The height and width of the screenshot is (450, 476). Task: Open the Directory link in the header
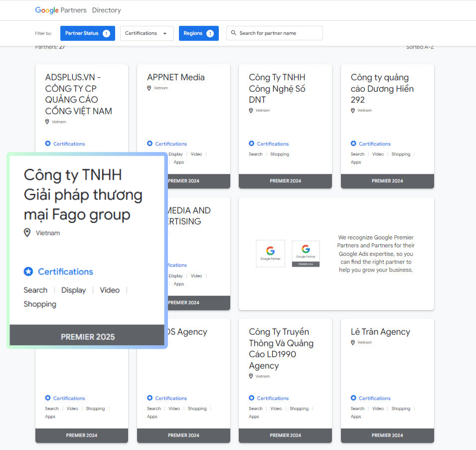tap(106, 10)
